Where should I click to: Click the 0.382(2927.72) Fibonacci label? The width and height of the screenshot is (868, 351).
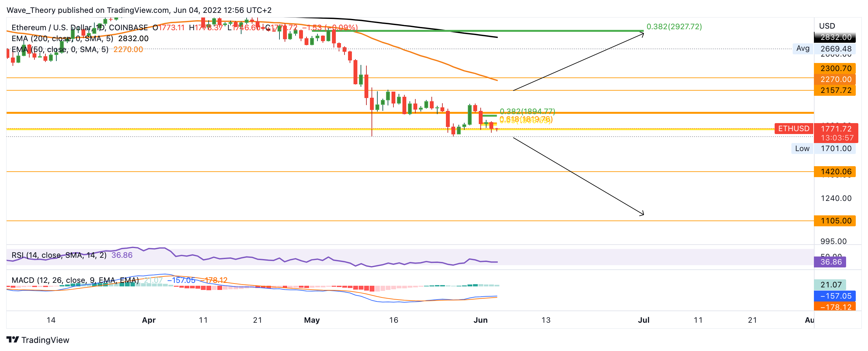point(674,27)
